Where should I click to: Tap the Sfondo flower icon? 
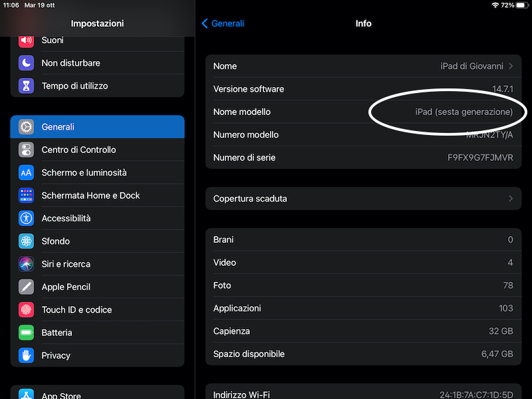(x=26, y=241)
